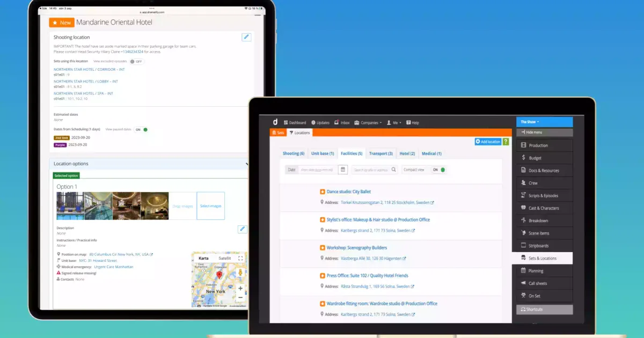Toggle Compact view ON switch

439,170
